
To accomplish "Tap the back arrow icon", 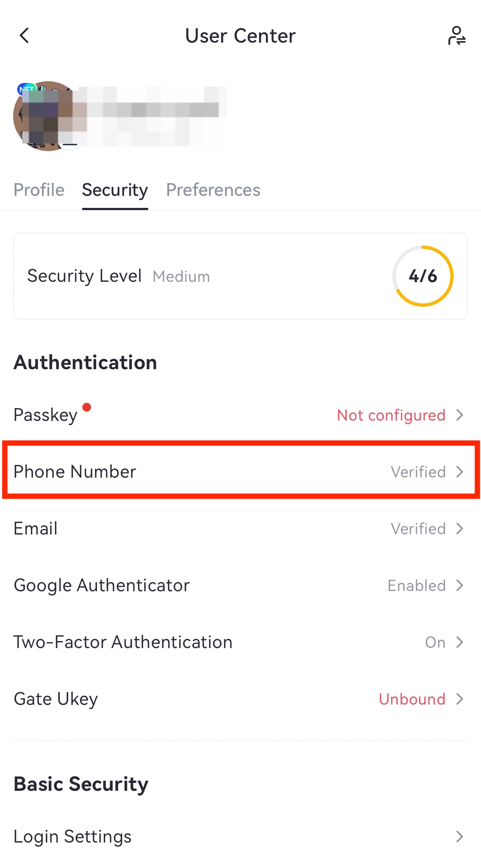I will coord(24,36).
